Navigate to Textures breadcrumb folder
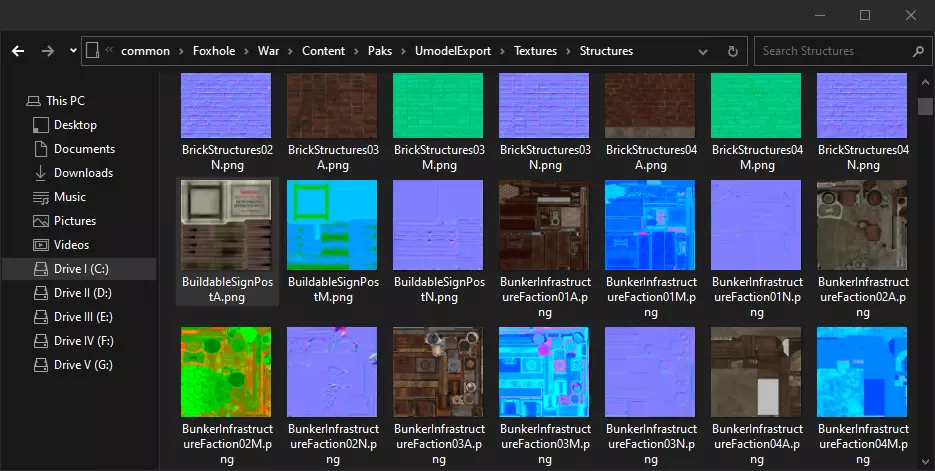The width and height of the screenshot is (935, 471). pyautogui.click(x=535, y=51)
